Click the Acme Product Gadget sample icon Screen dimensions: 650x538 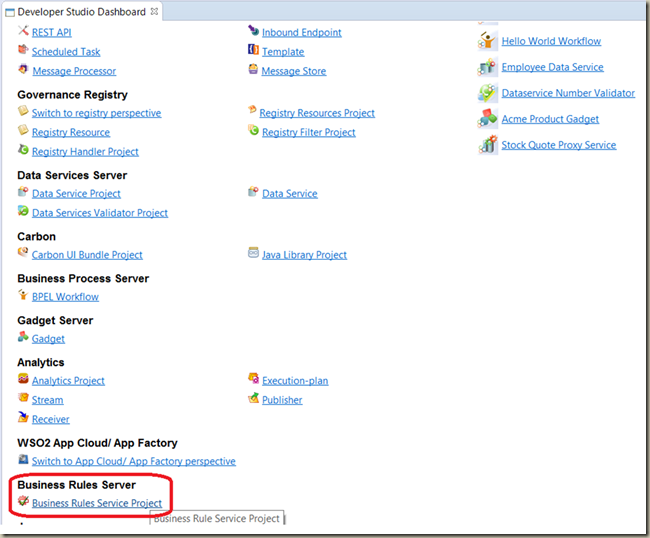[x=487, y=119]
